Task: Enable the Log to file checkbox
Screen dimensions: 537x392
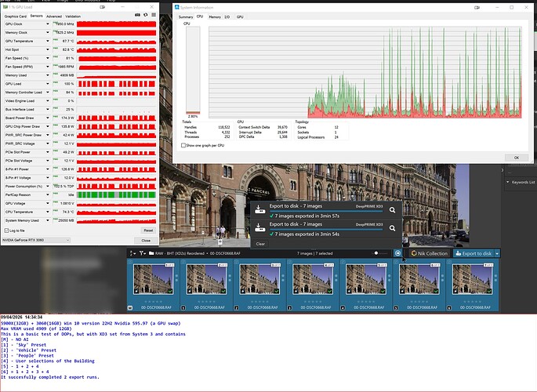Action: click(x=7, y=230)
